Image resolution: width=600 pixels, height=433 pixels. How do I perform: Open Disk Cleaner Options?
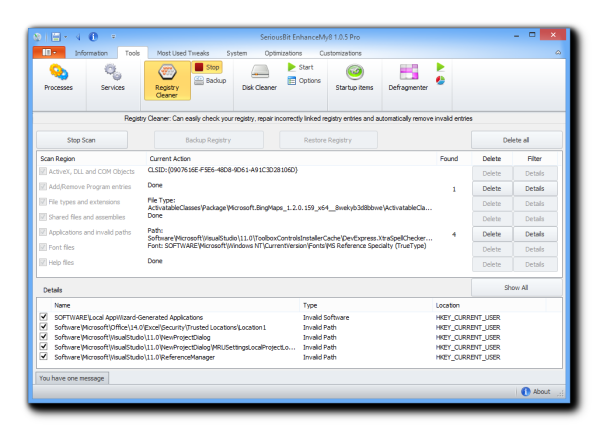(304, 81)
